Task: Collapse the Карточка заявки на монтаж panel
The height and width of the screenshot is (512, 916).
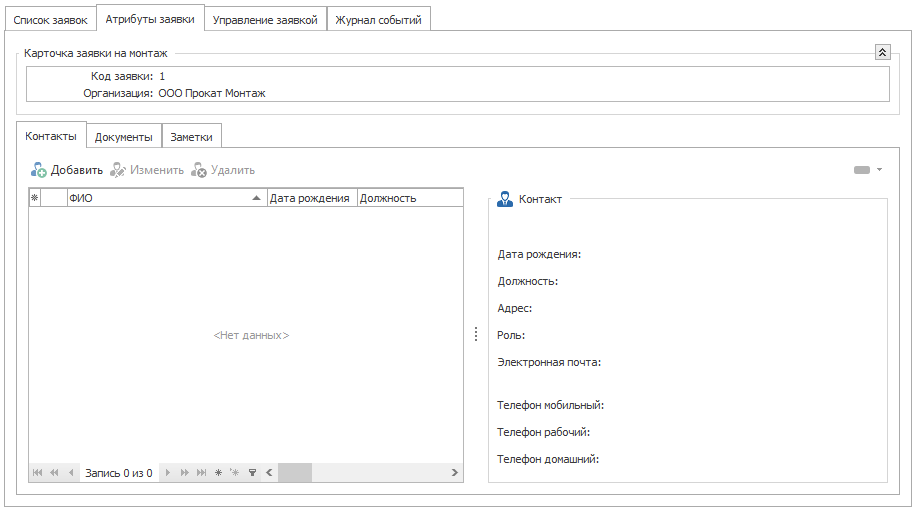Action: [x=882, y=53]
